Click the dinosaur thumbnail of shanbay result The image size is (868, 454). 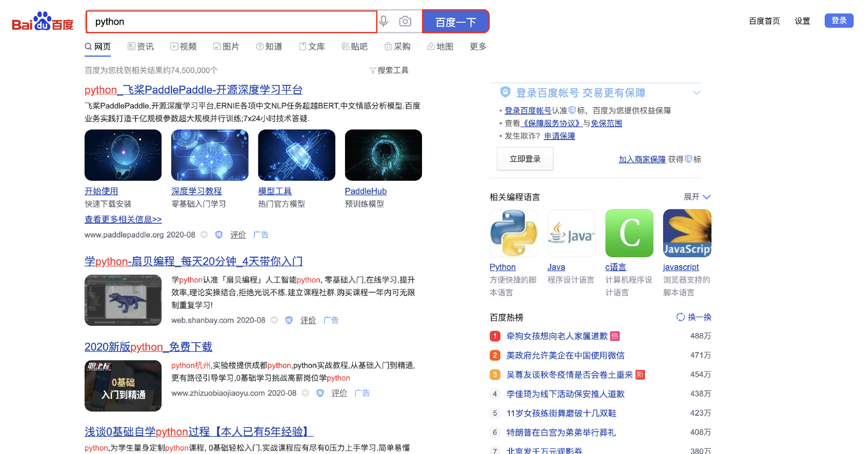click(x=123, y=300)
